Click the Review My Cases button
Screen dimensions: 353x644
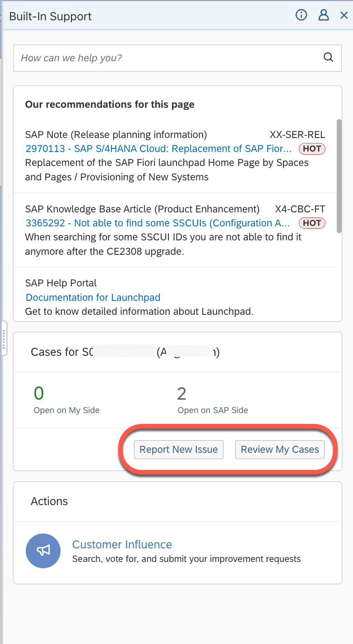pyautogui.click(x=280, y=449)
